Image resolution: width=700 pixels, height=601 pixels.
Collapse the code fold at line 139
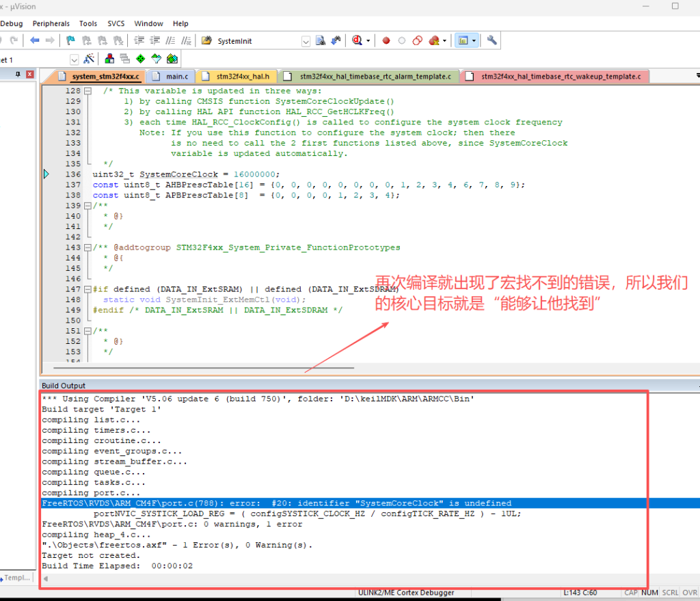[x=87, y=206]
